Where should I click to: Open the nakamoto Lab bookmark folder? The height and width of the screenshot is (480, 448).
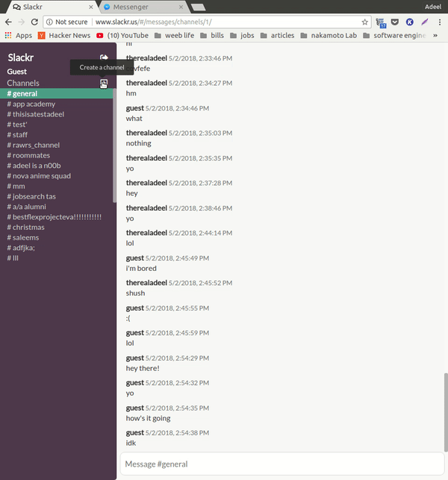(329, 36)
